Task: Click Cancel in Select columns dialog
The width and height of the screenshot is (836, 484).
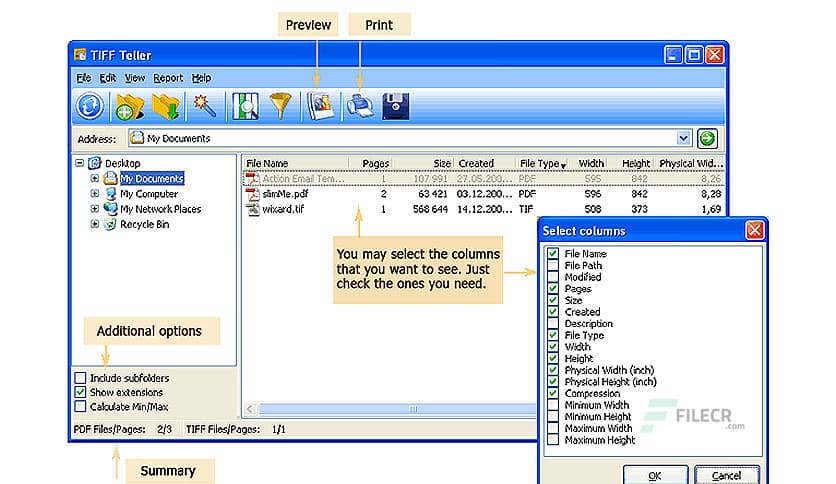Action: click(727, 475)
